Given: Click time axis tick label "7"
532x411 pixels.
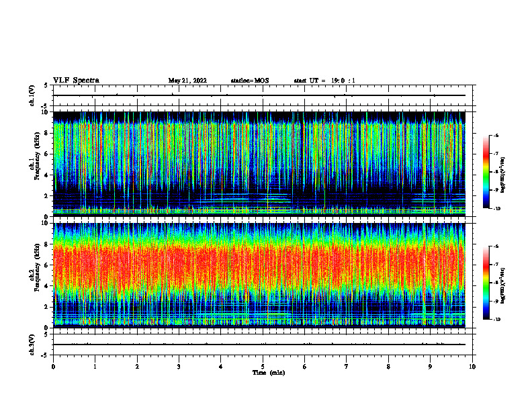Looking at the screenshot, I should 347,367.
